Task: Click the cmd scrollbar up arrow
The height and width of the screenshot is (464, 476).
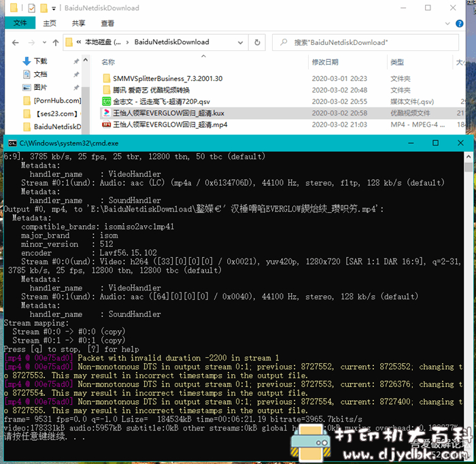Action: click(468, 156)
